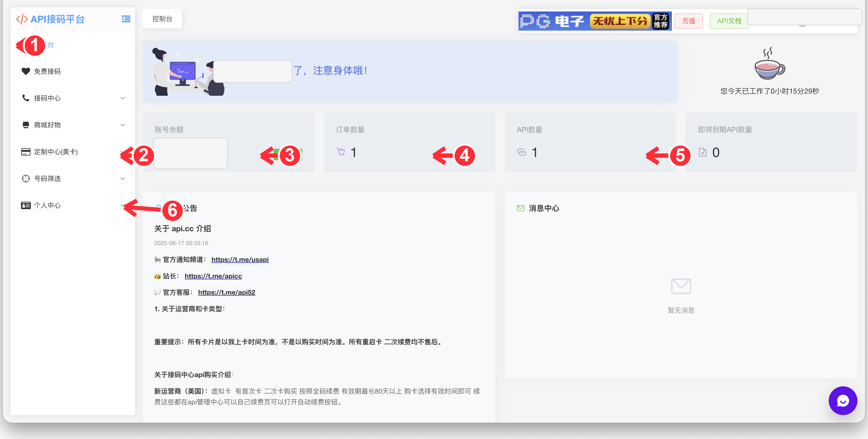868x439 pixels.
Task: Click the 账号余额 label
Action: (169, 129)
